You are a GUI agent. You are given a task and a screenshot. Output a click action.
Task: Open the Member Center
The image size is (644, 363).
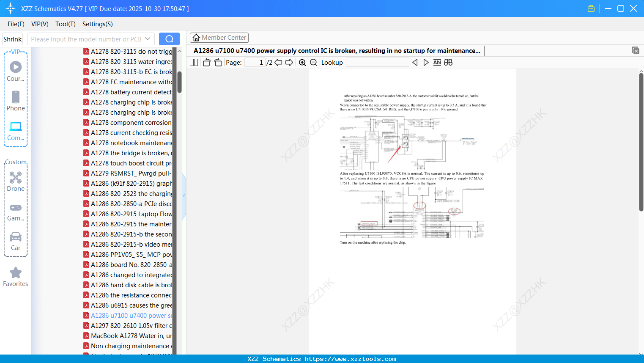point(219,38)
